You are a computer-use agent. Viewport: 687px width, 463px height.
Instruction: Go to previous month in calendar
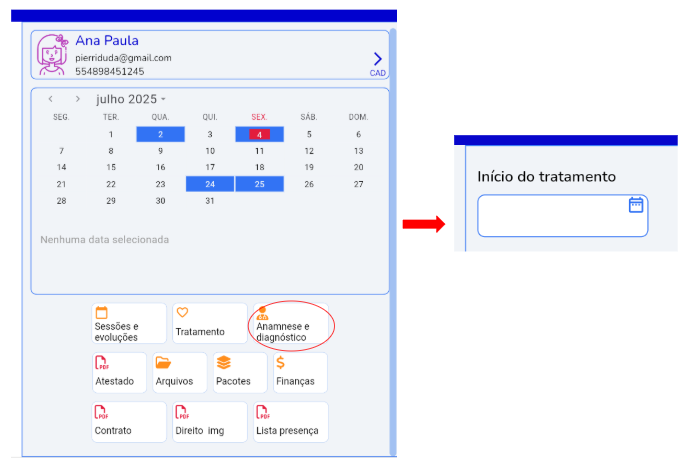tap(51, 99)
